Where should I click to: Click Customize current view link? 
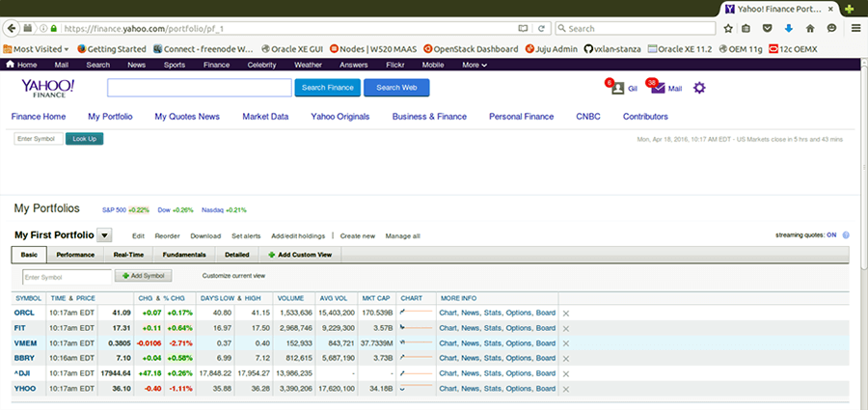point(233,275)
